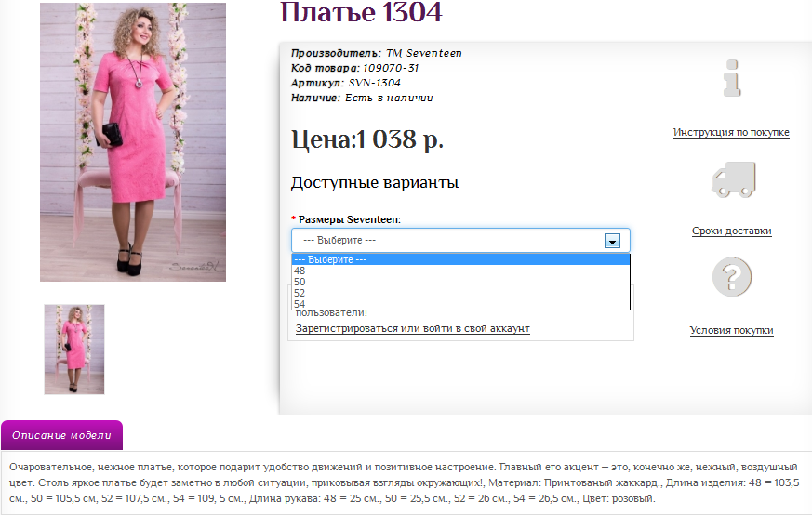Click the info icon above purchase instructions
The width and height of the screenshot is (812, 515).
(732, 78)
